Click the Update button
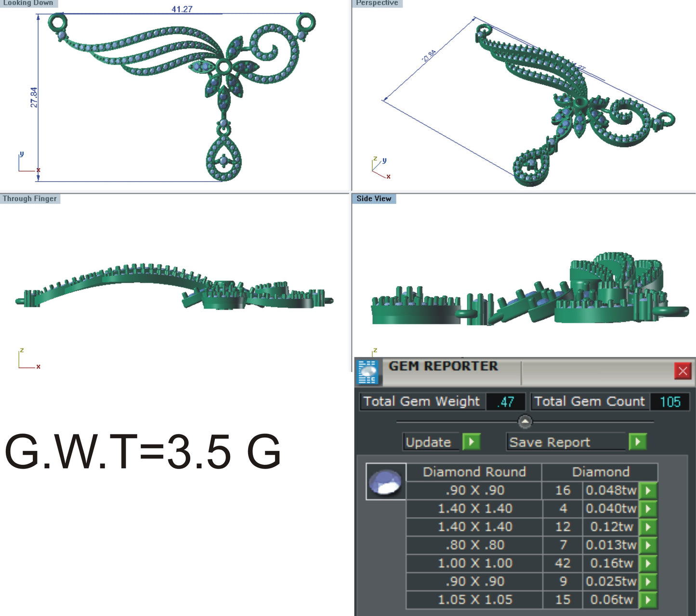Screen dimensions: 696x616 click(429, 442)
